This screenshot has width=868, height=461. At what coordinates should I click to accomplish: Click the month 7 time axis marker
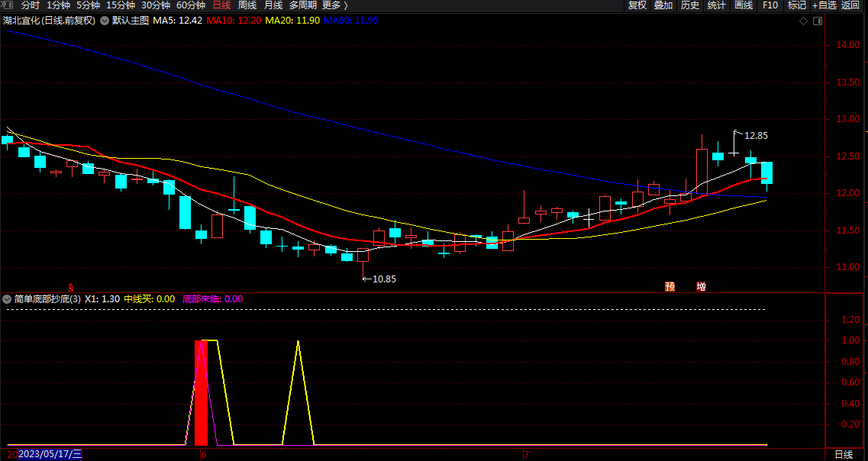click(527, 456)
